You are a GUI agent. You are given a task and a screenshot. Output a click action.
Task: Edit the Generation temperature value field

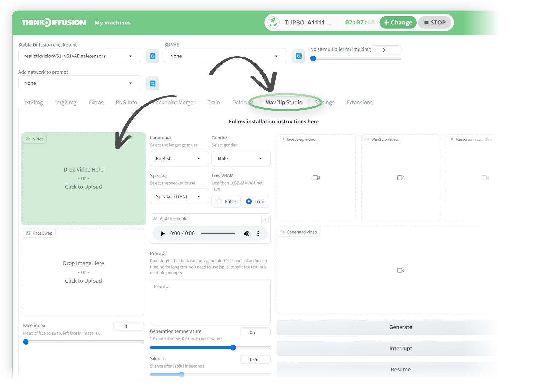coord(255,332)
